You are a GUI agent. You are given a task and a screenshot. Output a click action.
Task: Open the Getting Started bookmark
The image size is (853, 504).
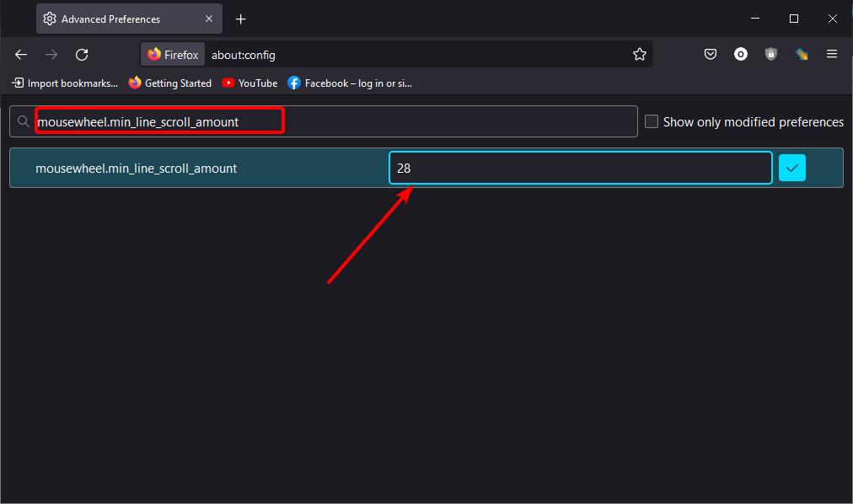click(x=169, y=83)
